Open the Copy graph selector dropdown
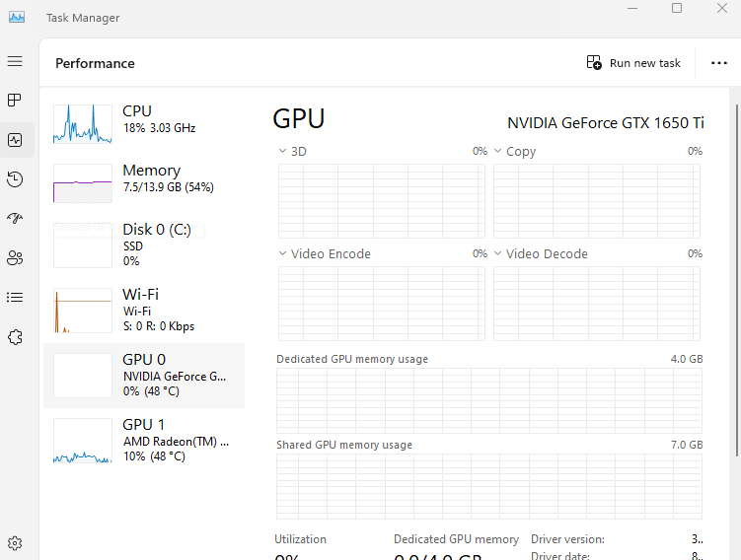The image size is (741, 560). pos(498,152)
